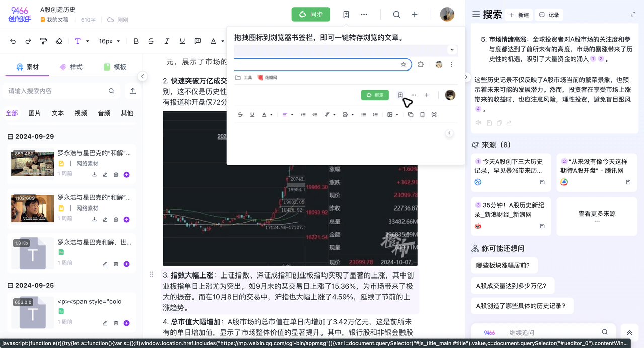
Task: Filter materials by 全部
Action: [12, 113]
